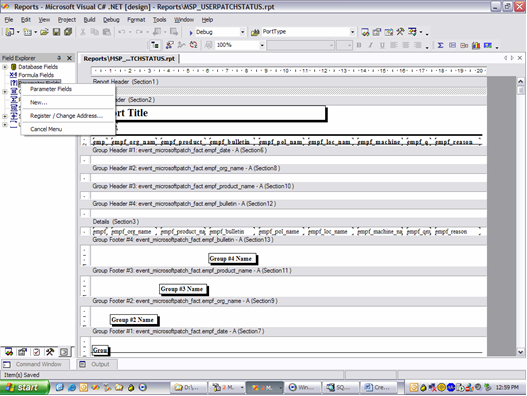This screenshot has width=527, height=396.
Task: Click the Refresh report data icon
Action: pos(194,45)
